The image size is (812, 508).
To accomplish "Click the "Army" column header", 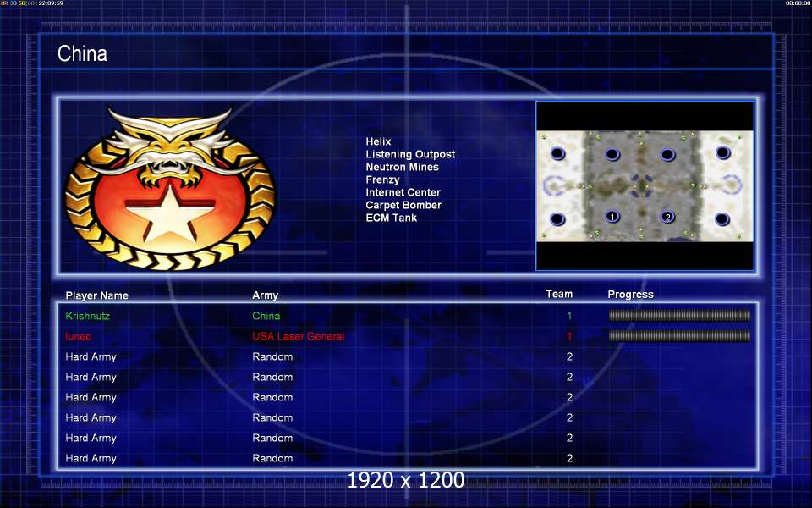I will [x=265, y=295].
